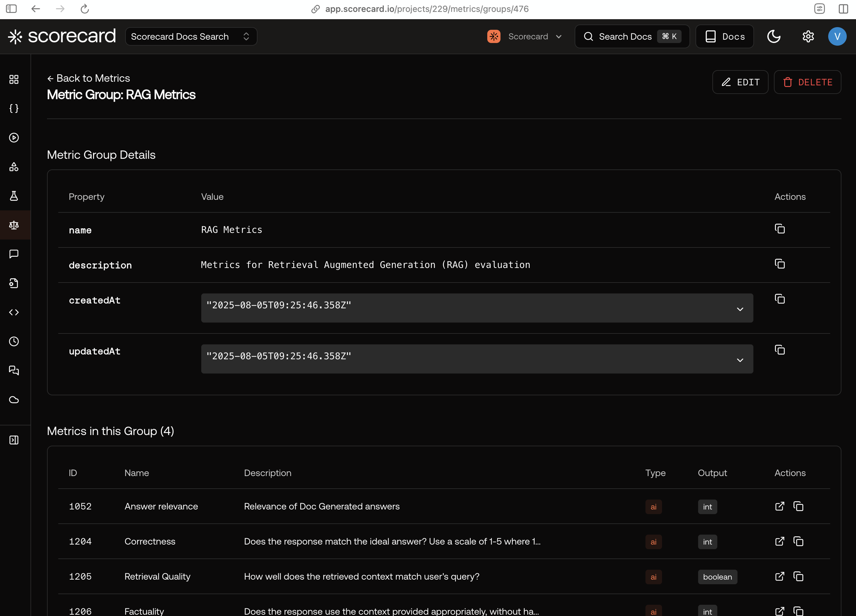
Task: Open the settings gear icon
Action: [808, 37]
